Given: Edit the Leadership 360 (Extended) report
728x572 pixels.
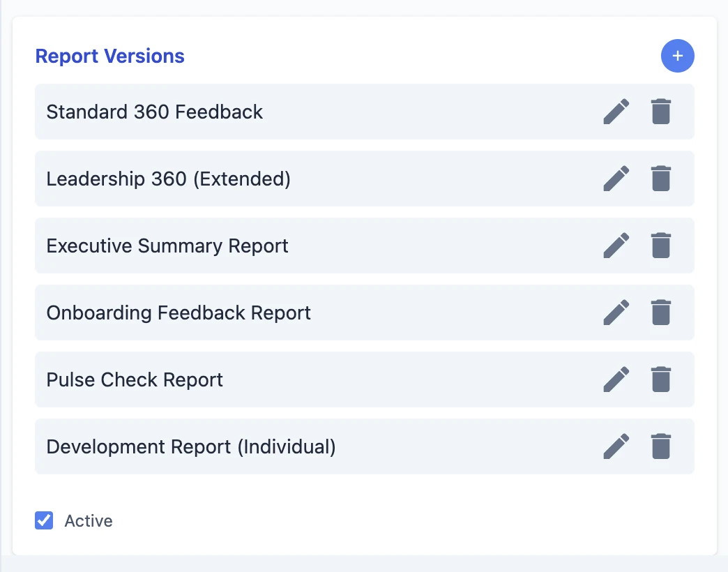Looking at the screenshot, I should (x=616, y=179).
